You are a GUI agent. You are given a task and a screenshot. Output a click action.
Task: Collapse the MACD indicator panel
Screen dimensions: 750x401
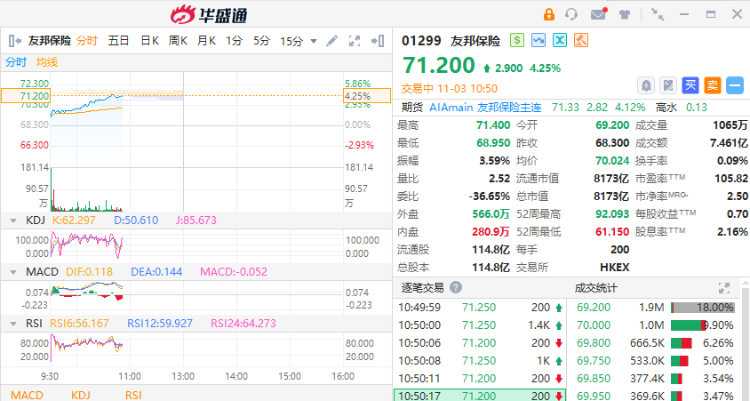point(11,272)
